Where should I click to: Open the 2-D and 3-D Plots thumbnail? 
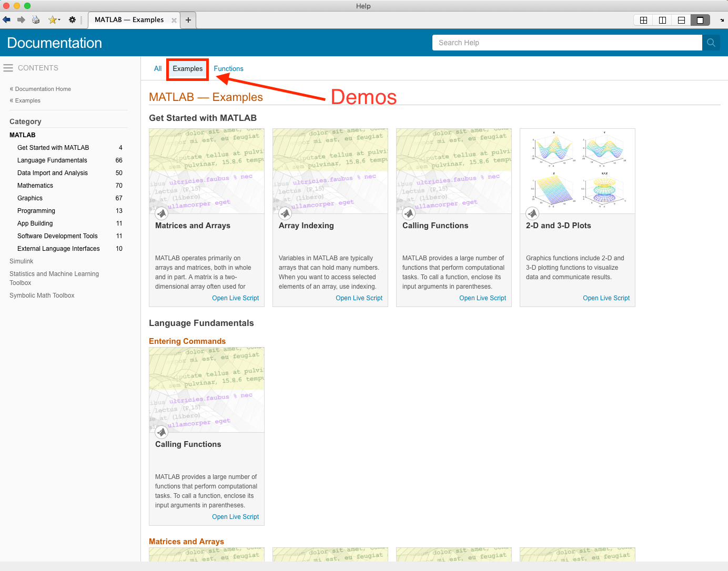tap(578, 171)
